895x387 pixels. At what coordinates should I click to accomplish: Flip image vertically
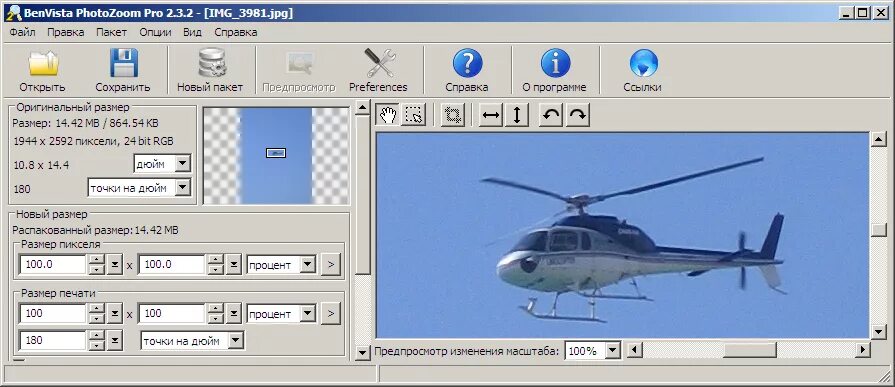pos(517,115)
